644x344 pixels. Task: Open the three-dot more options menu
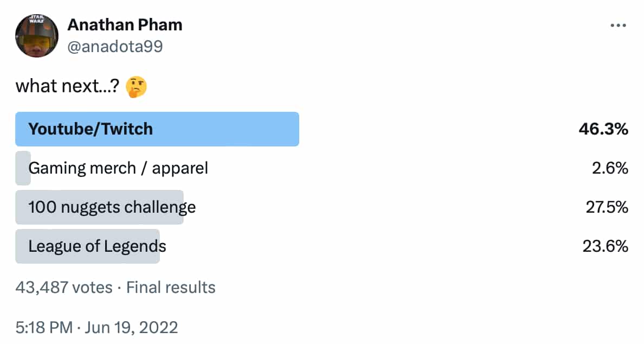coord(618,26)
